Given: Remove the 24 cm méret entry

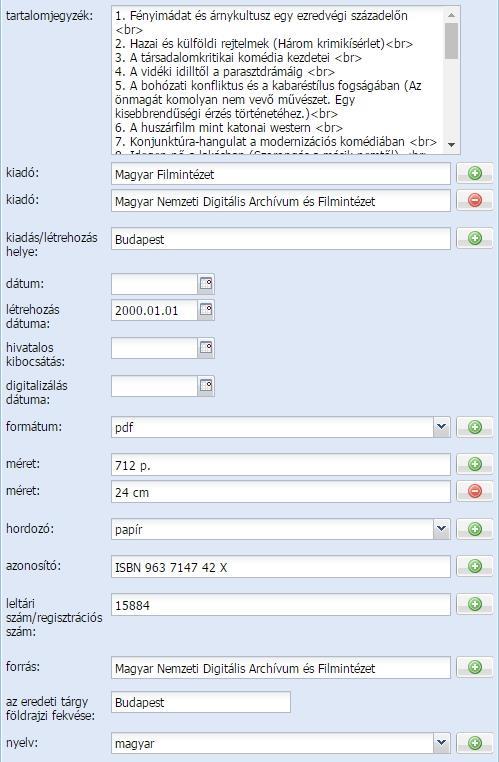Looking at the screenshot, I should [x=475, y=491].
